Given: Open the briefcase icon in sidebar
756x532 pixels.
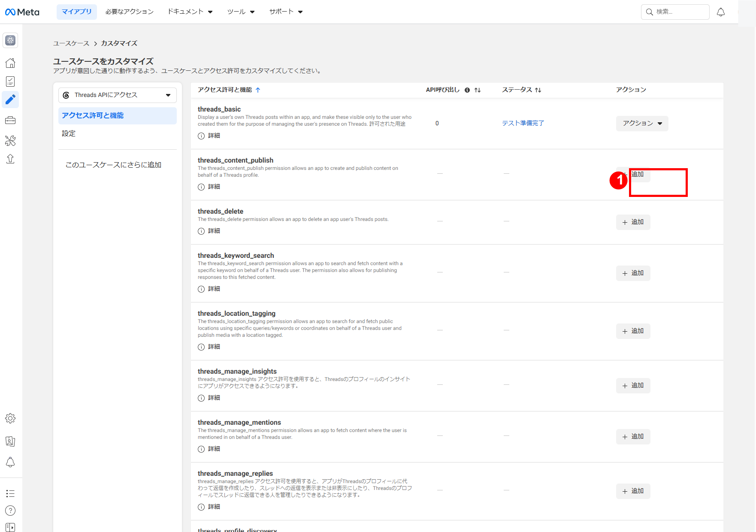Looking at the screenshot, I should (10, 121).
